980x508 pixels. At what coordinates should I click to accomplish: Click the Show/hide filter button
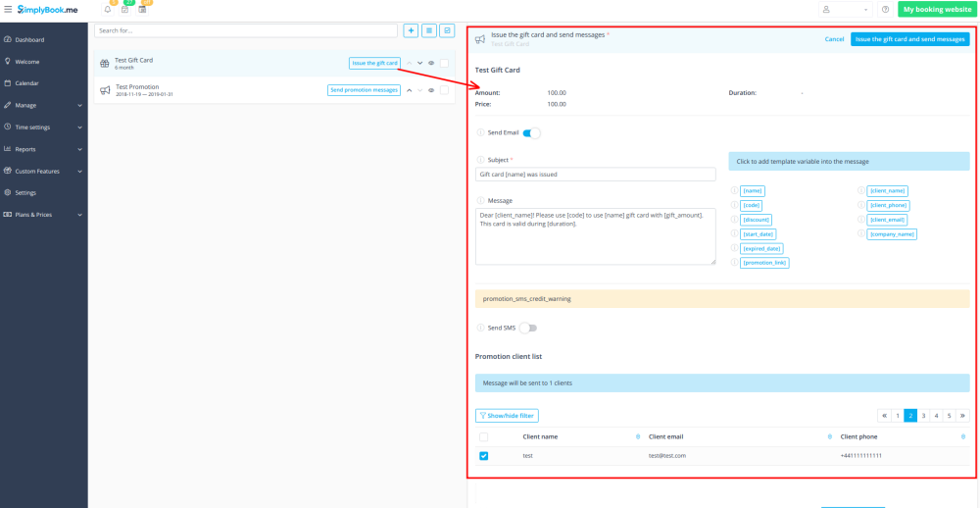[507, 416]
